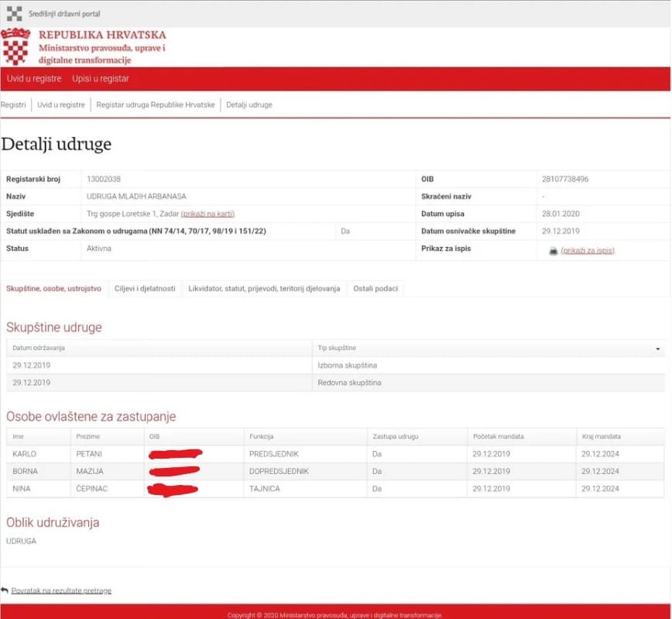Show address via 'prikaži na karti' link

pyautogui.click(x=207, y=214)
